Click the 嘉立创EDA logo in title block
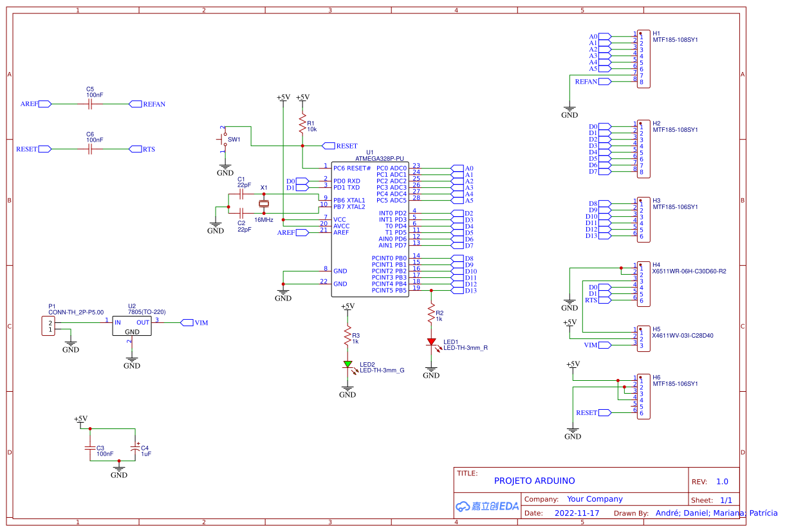This screenshot has height=532, width=787. click(486, 506)
